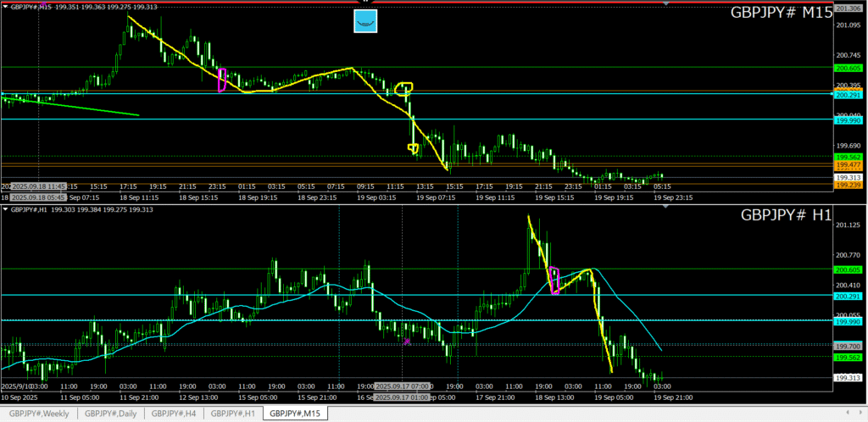Open the GBPJPY#,H4 chart tab

click(175, 414)
